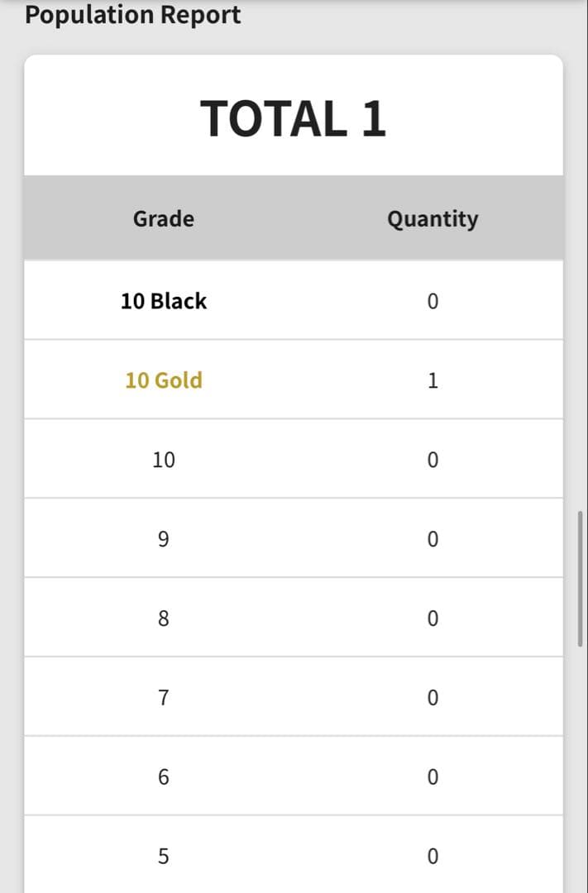
Task: Click the quantity value for 10 Black
Action: [x=433, y=301]
